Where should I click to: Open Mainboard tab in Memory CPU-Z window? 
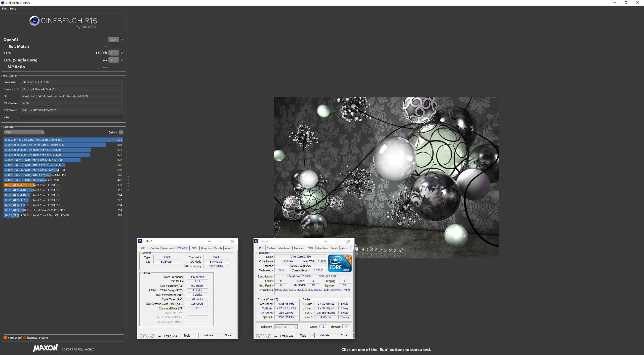[x=169, y=248]
